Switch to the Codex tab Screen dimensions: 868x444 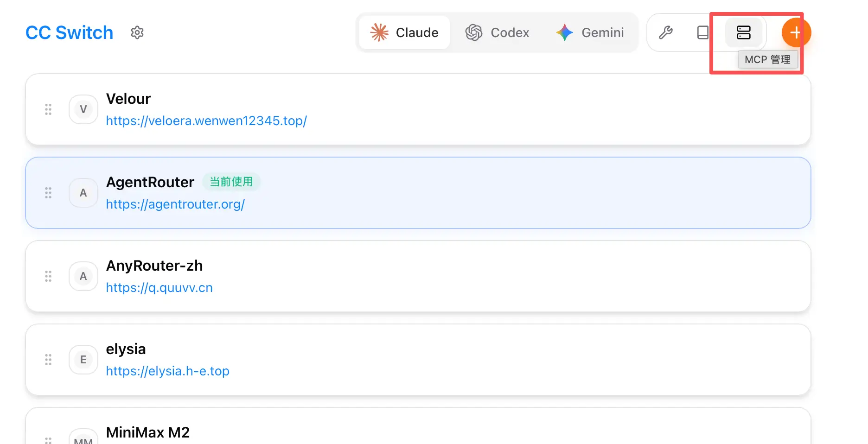[x=498, y=32]
